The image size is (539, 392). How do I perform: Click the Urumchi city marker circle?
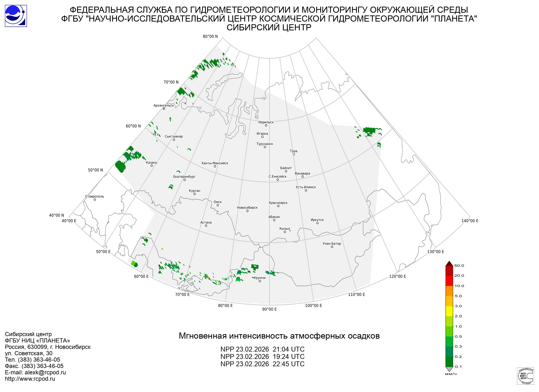tap(260, 281)
